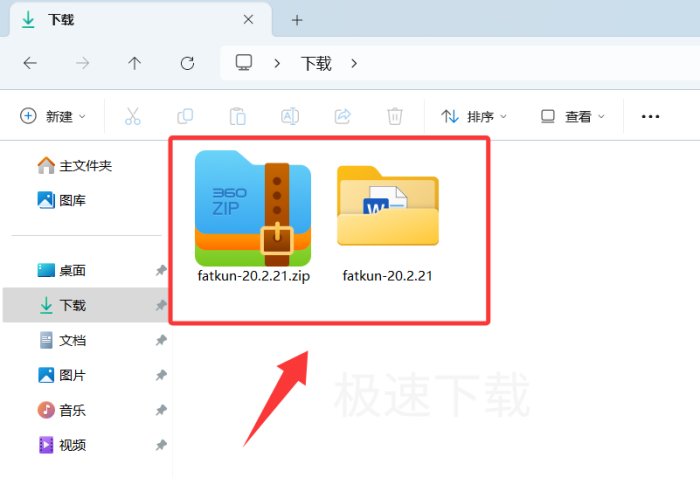This screenshot has height=478, width=700.
Task: Click the Rename icon in toolbar
Action: click(x=290, y=116)
